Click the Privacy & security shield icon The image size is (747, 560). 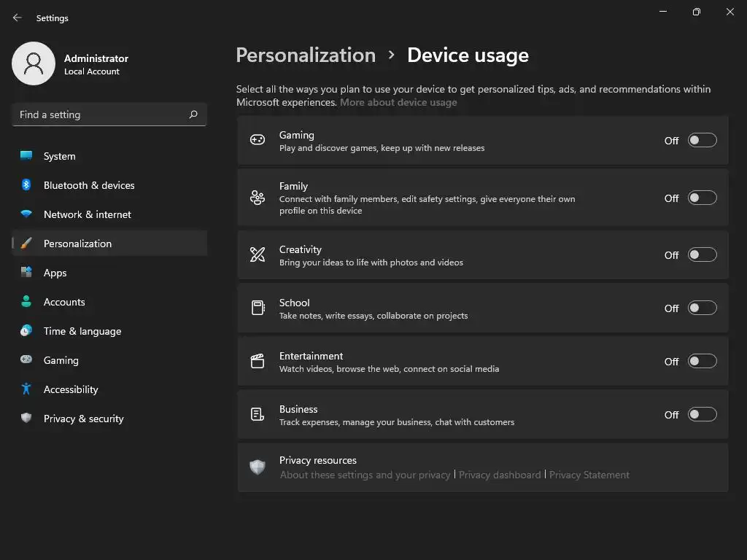(x=26, y=419)
